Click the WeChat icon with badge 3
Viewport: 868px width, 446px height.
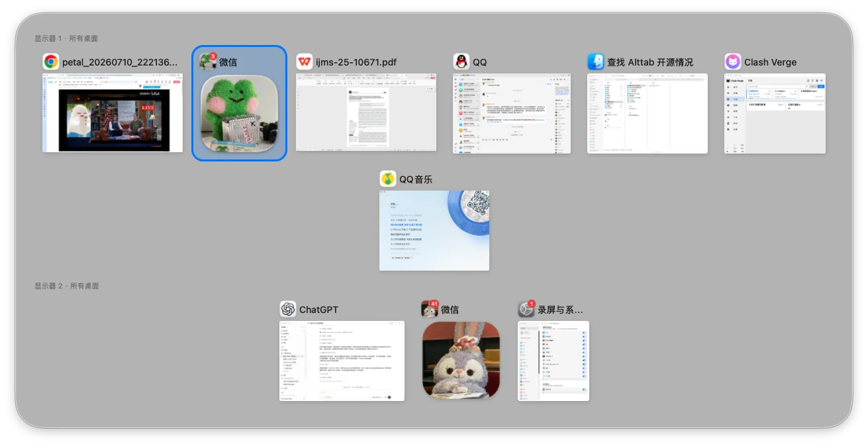click(208, 62)
